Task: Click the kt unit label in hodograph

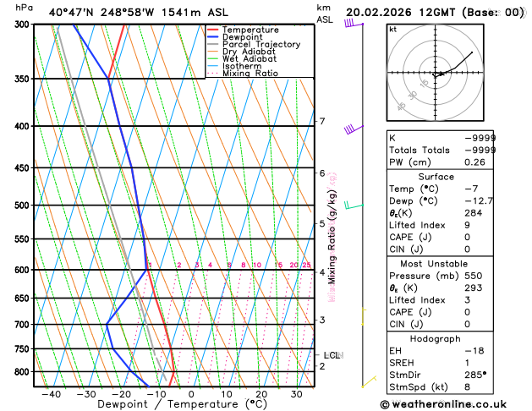Action: (x=392, y=30)
